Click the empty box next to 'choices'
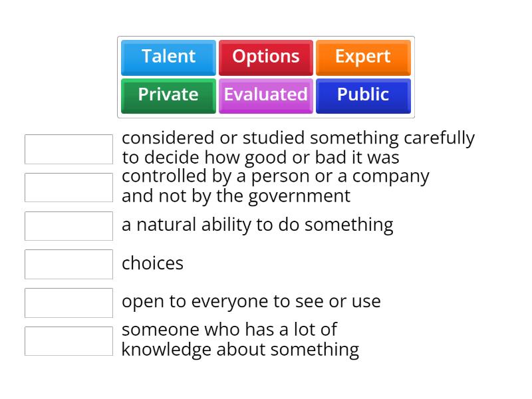 69,264
